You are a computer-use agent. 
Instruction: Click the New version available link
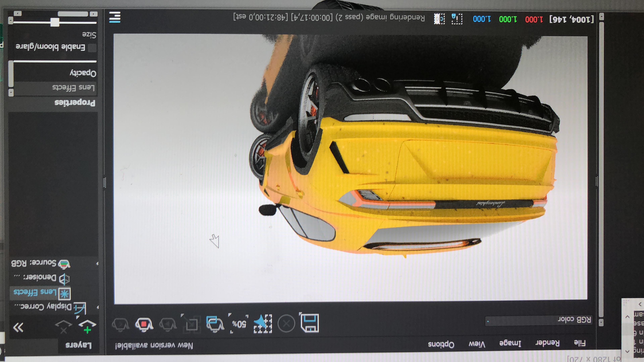[x=154, y=346]
